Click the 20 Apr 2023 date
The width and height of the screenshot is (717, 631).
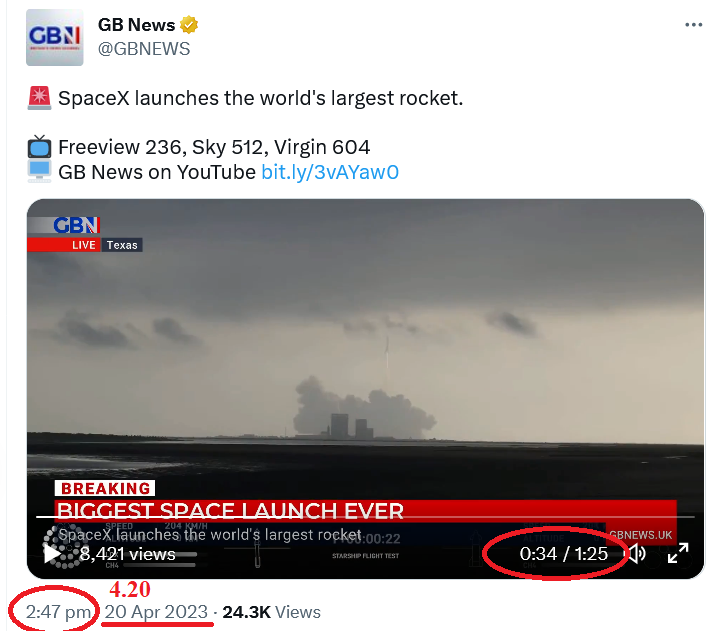[157, 612]
